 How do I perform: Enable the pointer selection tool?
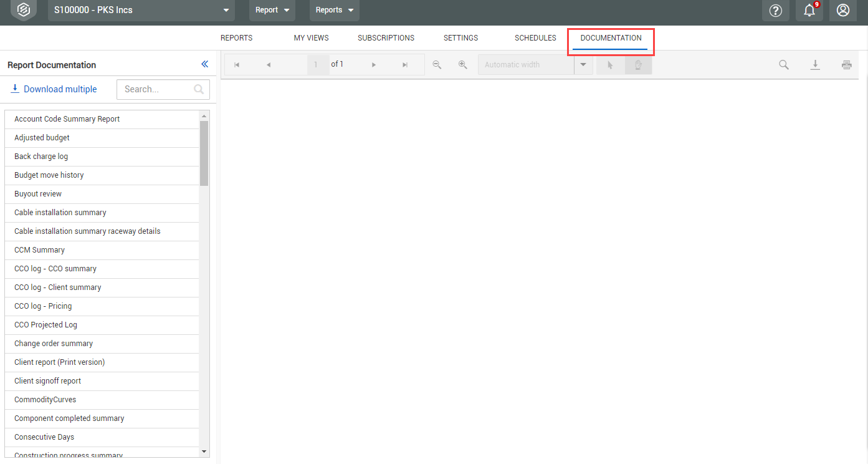[x=610, y=65]
